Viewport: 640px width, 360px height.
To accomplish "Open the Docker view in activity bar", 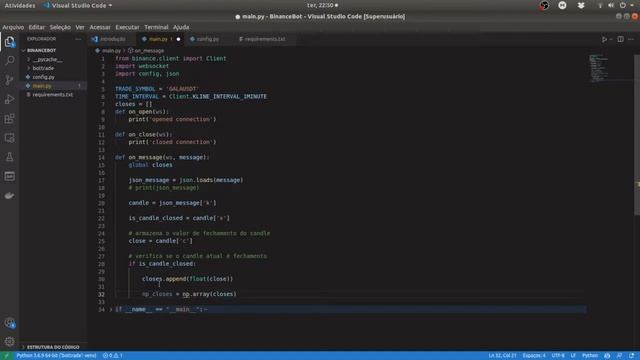I will (9, 196).
